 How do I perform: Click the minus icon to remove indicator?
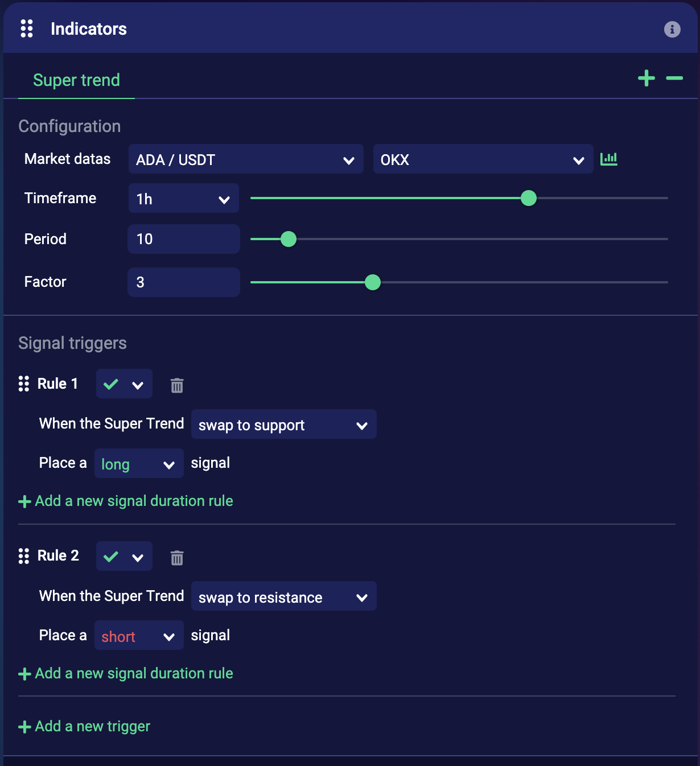tap(674, 79)
